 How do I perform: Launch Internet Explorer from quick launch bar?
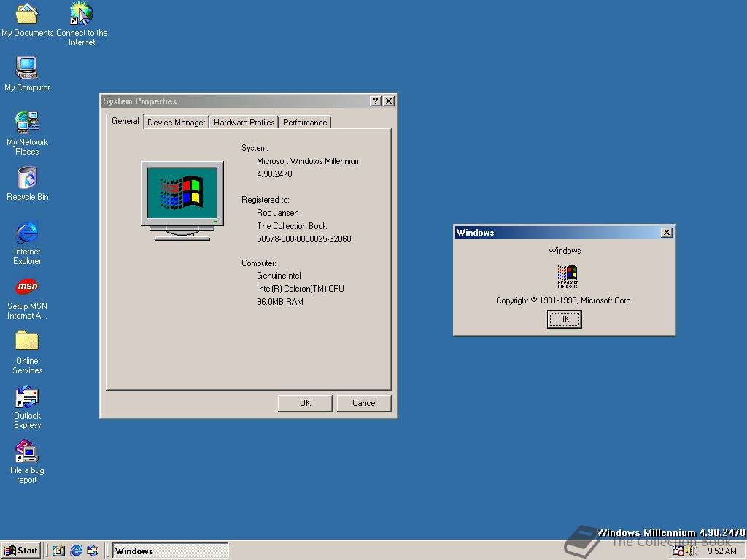76,551
